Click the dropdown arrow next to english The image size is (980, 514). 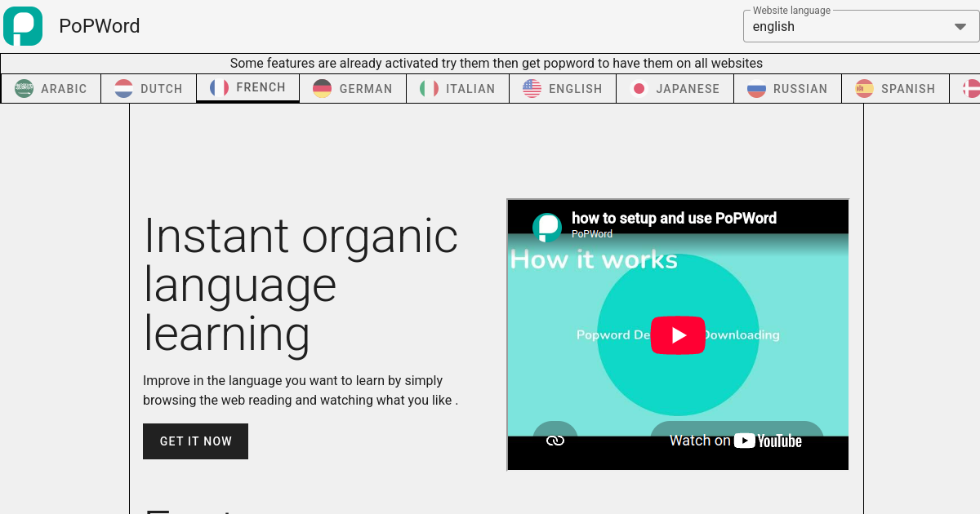(960, 27)
